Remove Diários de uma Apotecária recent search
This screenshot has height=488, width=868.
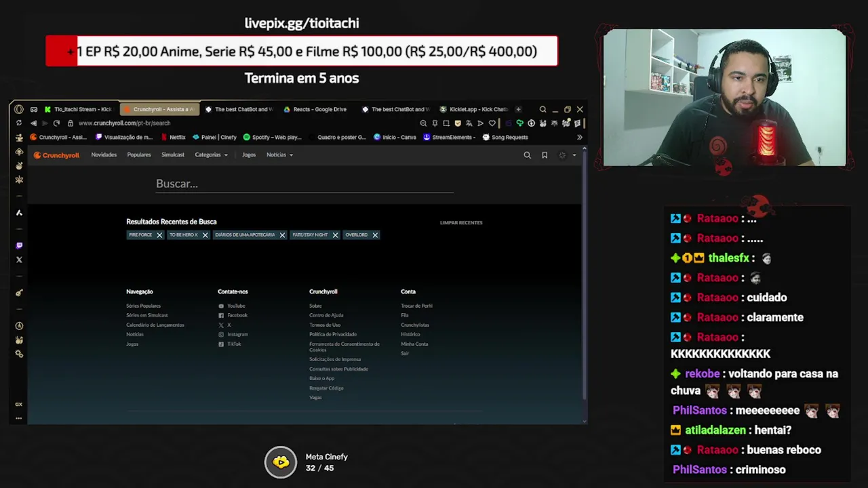282,235
